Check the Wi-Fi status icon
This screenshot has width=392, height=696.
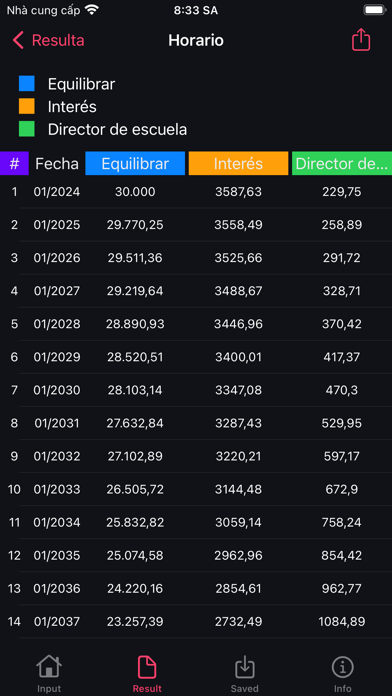[92, 10]
